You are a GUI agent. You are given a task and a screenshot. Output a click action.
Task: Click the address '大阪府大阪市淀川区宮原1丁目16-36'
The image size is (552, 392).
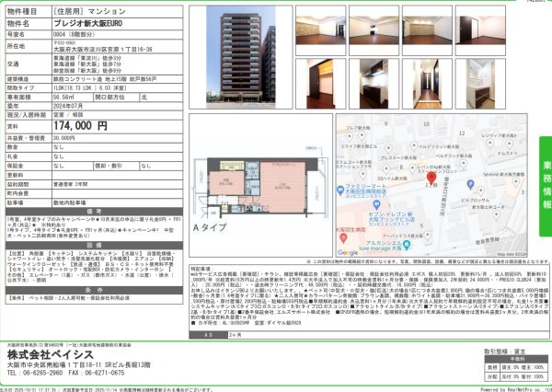[x=103, y=50]
